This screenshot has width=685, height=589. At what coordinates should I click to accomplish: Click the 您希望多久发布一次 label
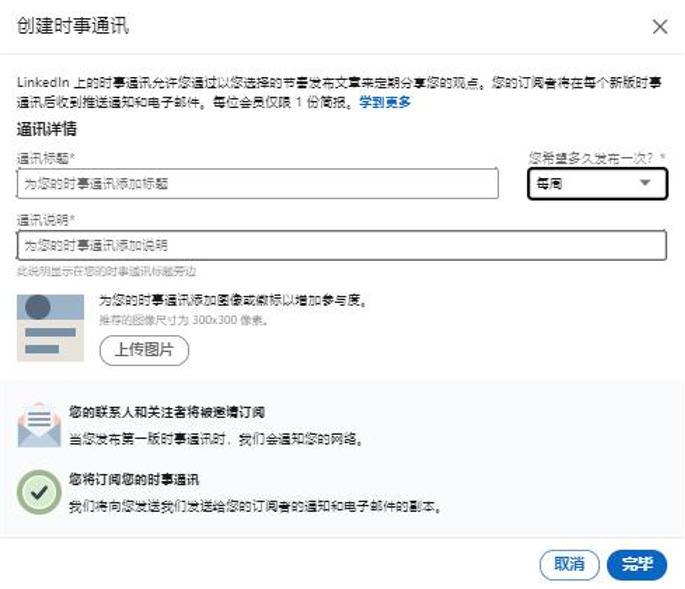point(597,158)
